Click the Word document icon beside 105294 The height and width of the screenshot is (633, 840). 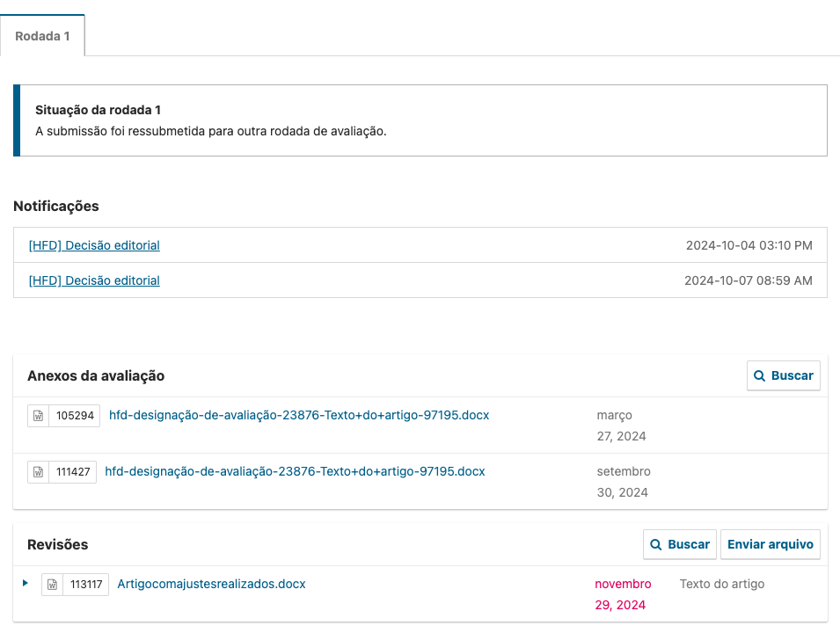tap(38, 416)
